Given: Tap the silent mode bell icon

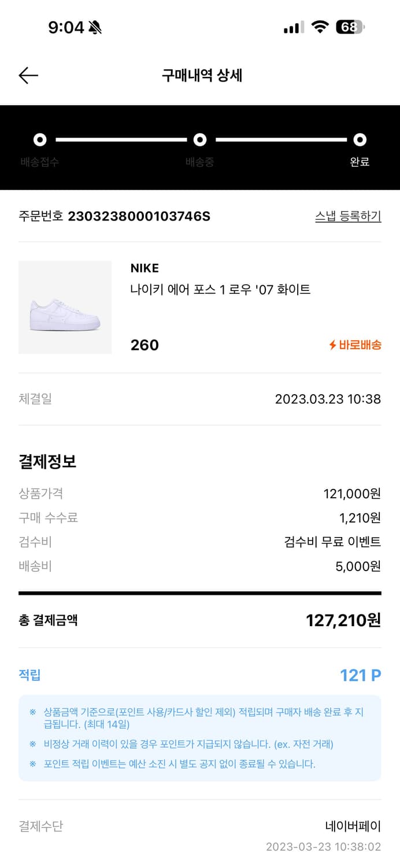Looking at the screenshot, I should (95, 27).
